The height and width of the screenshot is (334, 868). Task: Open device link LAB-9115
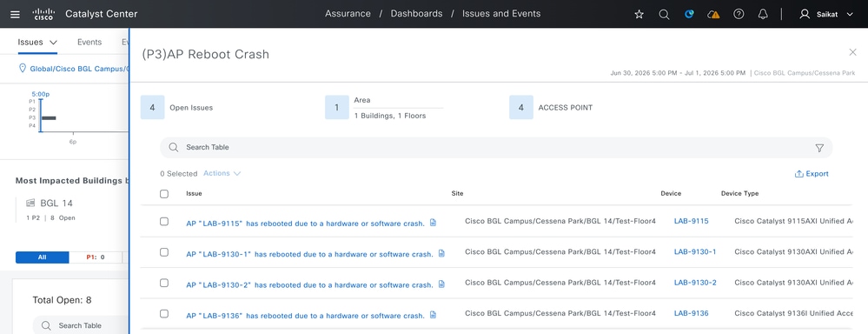tap(691, 221)
